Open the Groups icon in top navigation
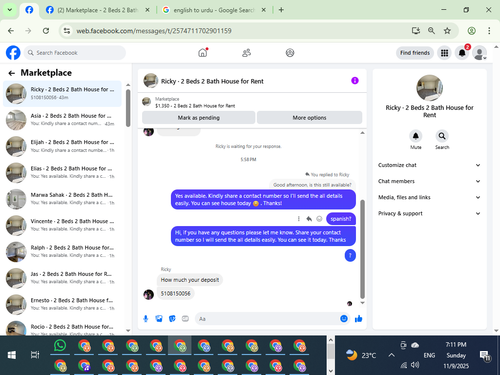The width and height of the screenshot is (500, 375). [290, 53]
